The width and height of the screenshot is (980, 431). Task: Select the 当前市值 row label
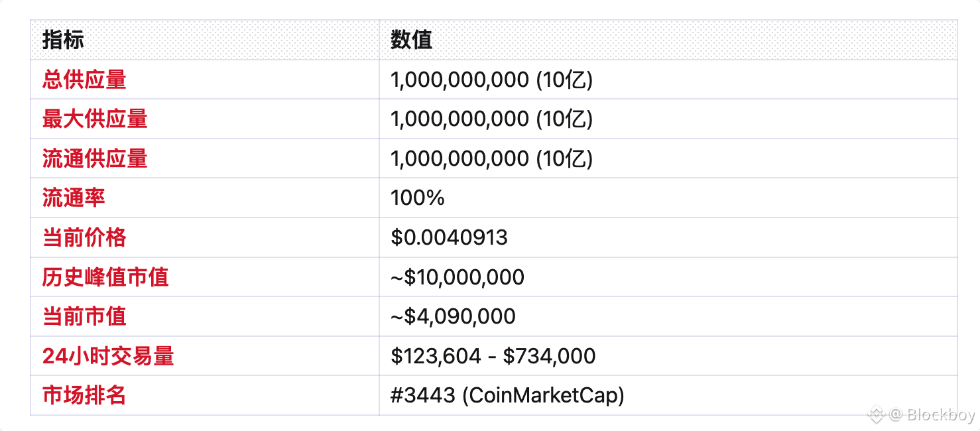point(84,316)
